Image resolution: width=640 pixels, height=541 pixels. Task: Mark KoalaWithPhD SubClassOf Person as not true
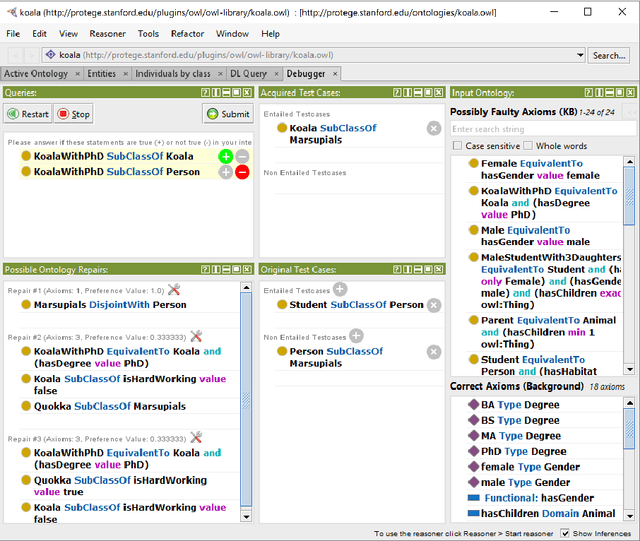point(242,172)
